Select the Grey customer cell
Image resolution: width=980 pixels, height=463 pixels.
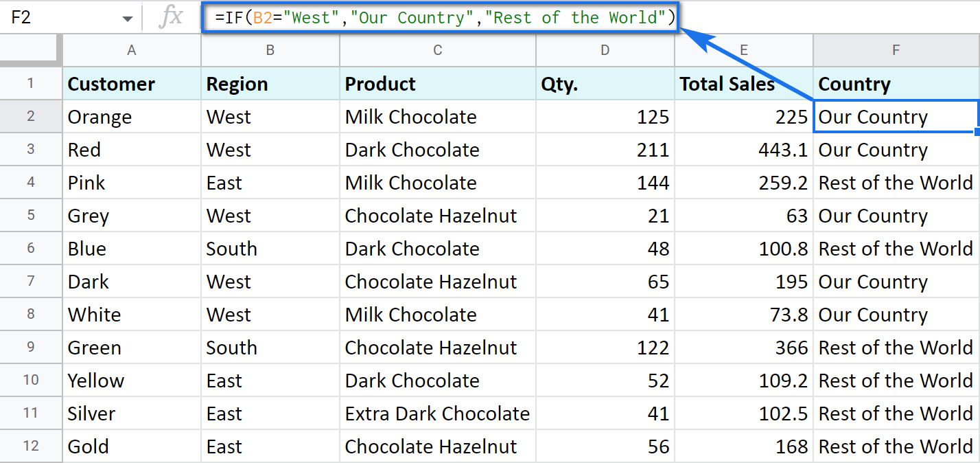132,216
